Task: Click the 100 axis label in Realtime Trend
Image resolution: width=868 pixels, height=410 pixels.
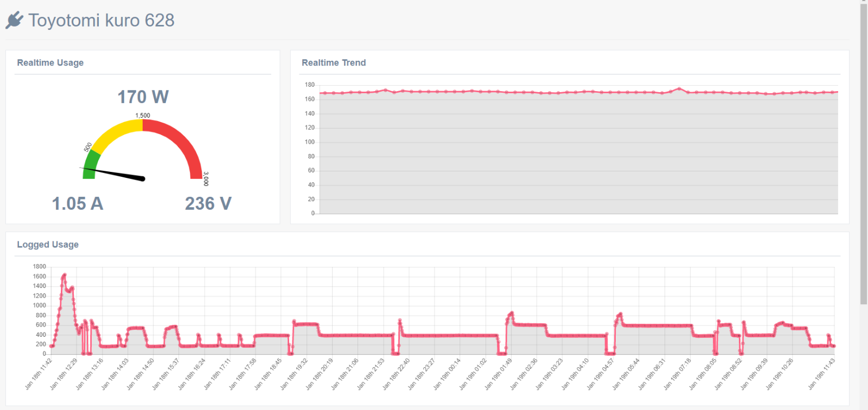Action: tap(310, 142)
